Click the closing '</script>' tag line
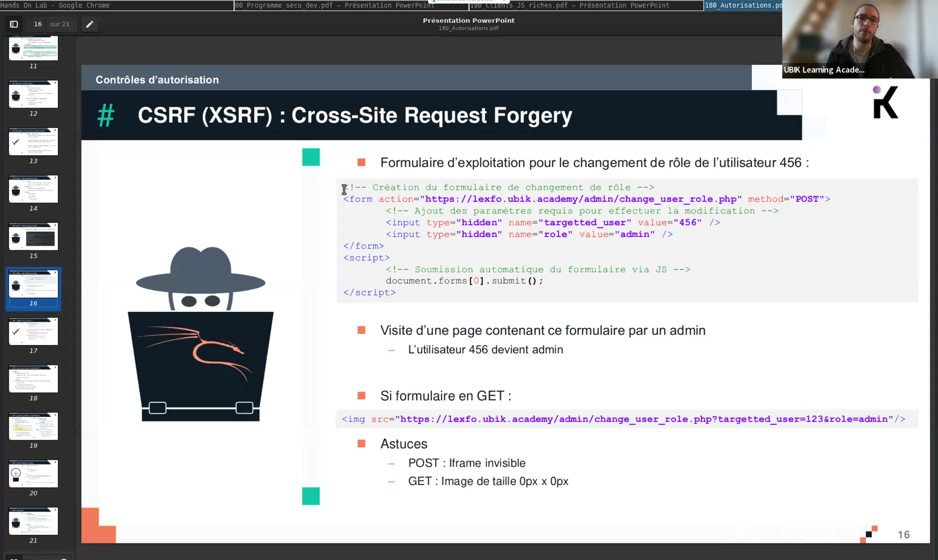938x560 pixels. tap(370, 292)
